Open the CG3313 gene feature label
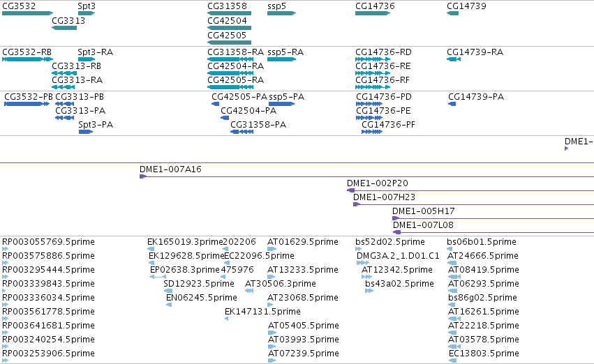This screenshot has width=594, height=364. click(x=68, y=20)
